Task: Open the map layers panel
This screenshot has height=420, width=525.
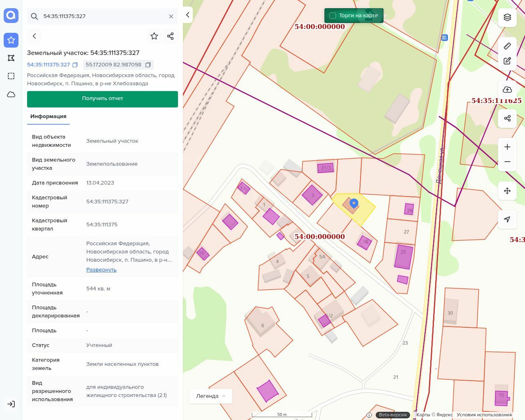Action: pyautogui.click(x=507, y=17)
